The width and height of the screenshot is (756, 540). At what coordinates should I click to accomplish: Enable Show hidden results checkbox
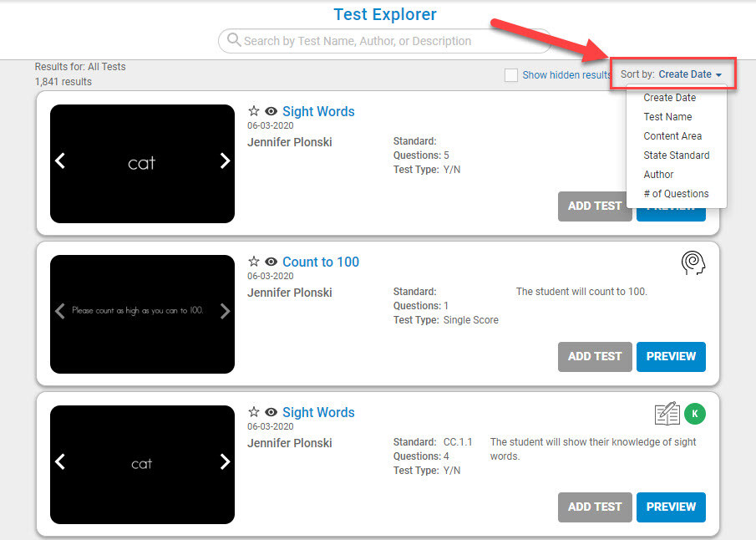tap(511, 75)
